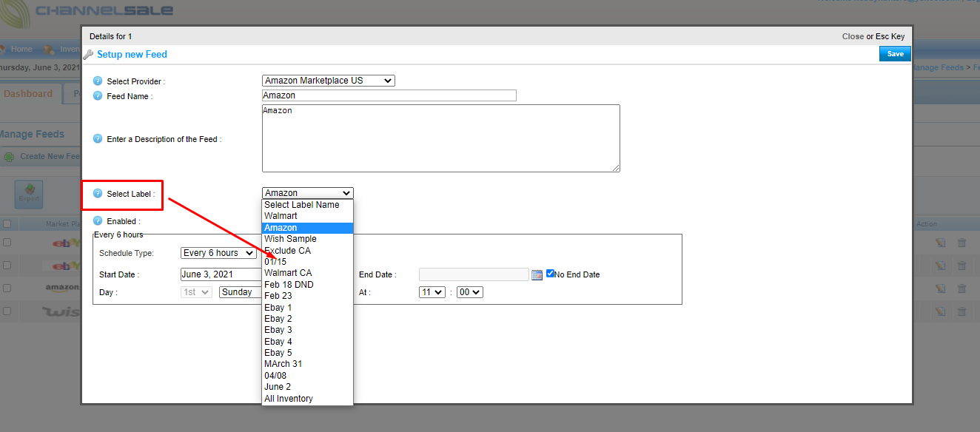
Task: Choose All Inventory from the label list
Action: (x=308, y=399)
